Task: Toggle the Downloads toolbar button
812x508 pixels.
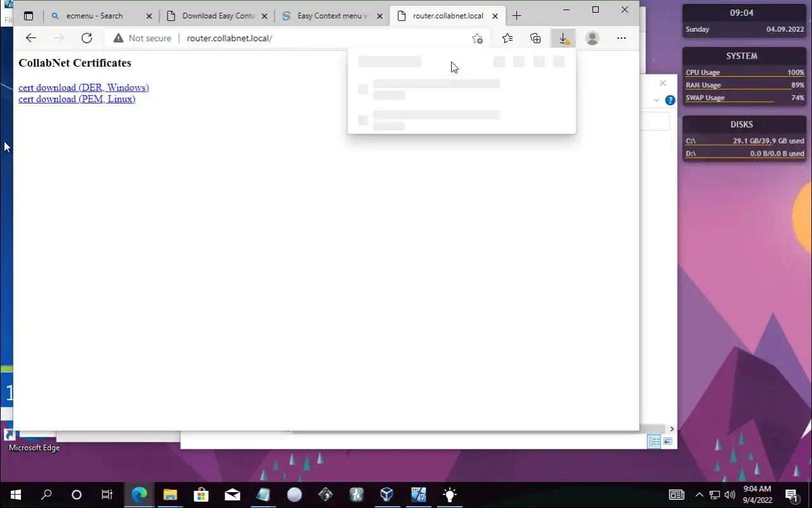Action: [x=563, y=38]
